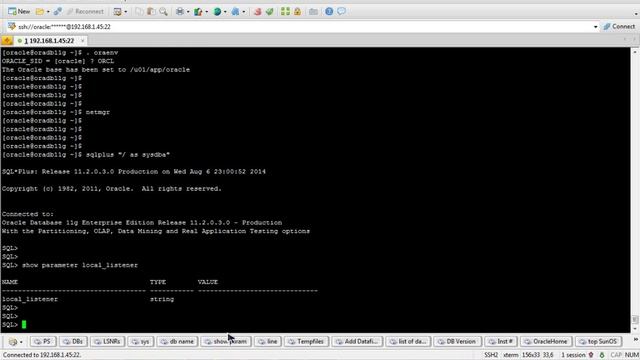This screenshot has height=360, width=640.
Task: Open the session properties icon
Action: click(x=118, y=12)
